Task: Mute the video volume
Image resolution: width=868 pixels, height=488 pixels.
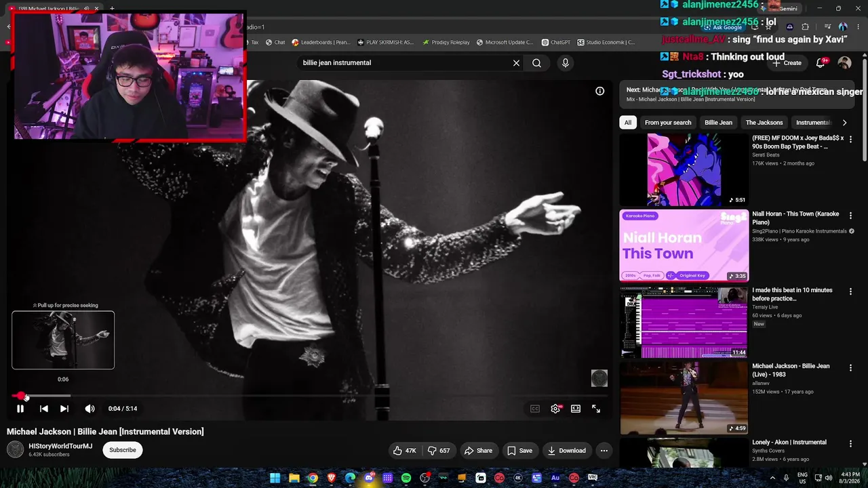Action: [90, 409]
